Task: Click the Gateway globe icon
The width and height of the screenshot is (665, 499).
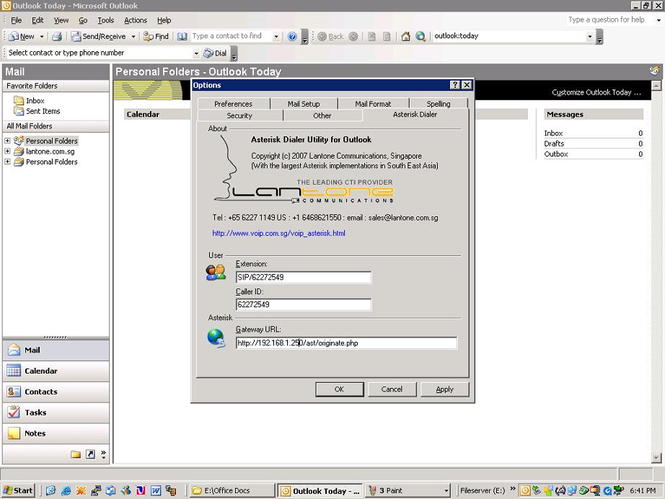Action: pyautogui.click(x=216, y=339)
